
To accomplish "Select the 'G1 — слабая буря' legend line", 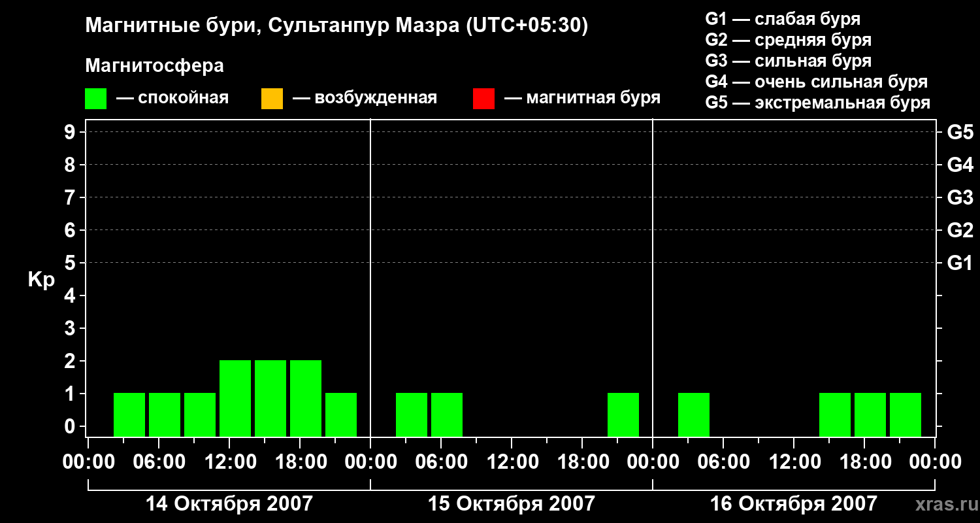I will 783,19.
